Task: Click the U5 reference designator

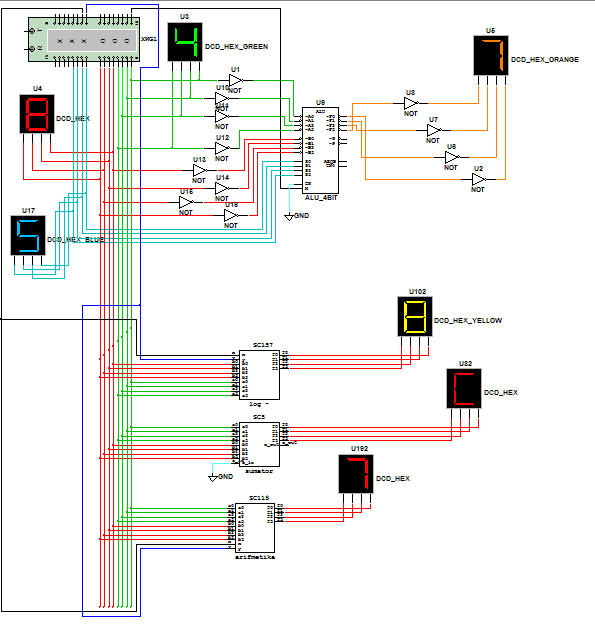Action: coord(490,30)
